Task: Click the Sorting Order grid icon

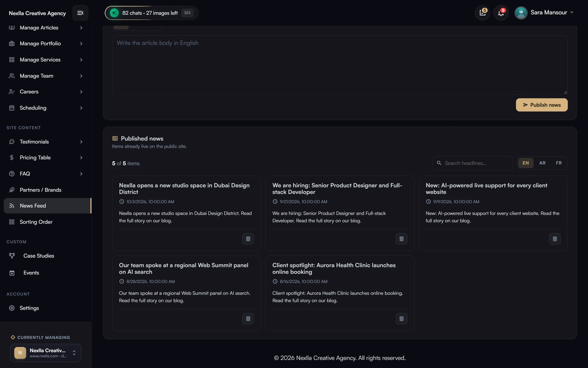Action: [12, 222]
